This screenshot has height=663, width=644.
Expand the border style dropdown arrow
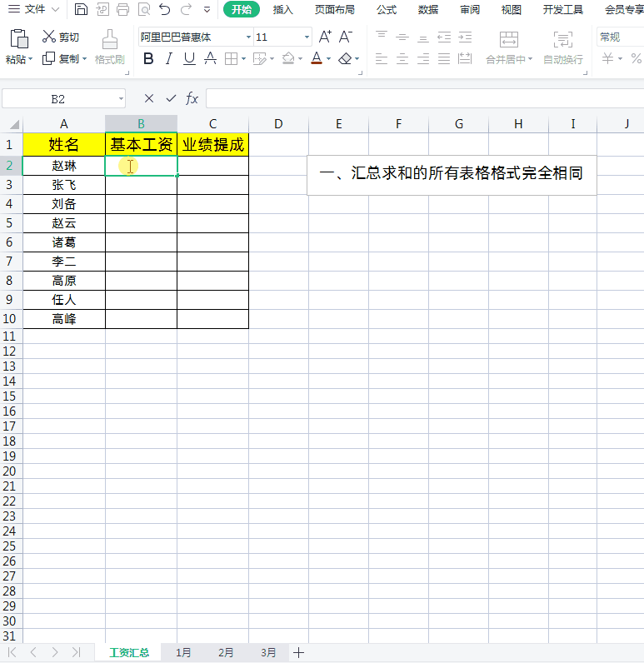(243, 59)
